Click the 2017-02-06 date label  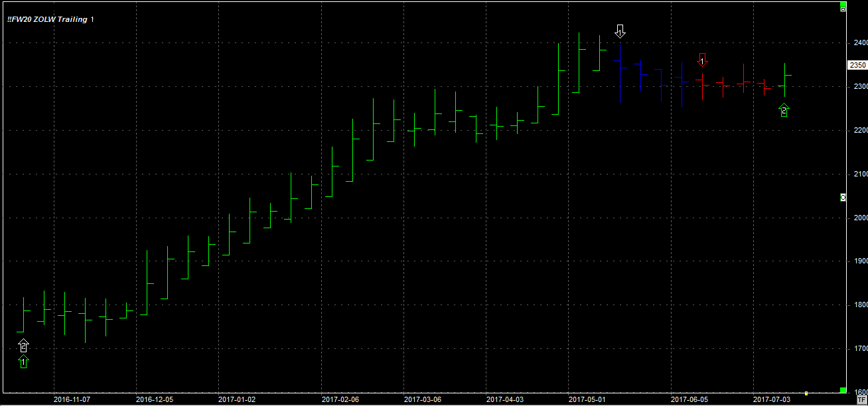[x=340, y=400]
